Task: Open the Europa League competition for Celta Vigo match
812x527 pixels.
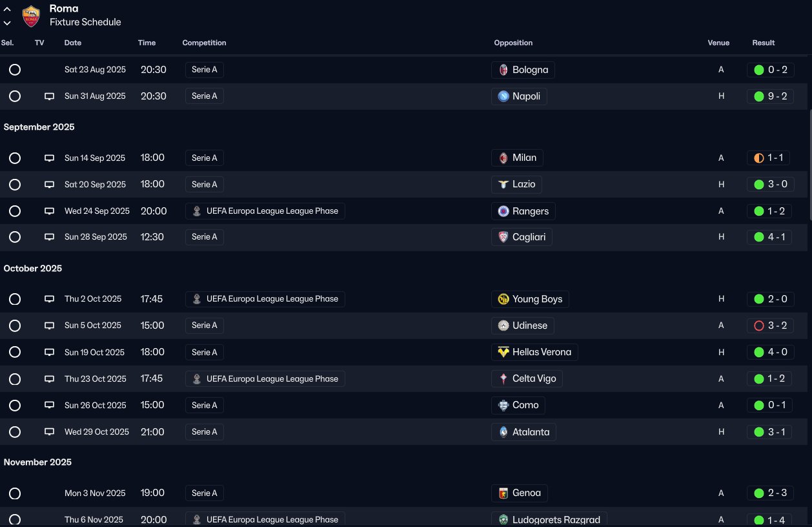Action: coord(265,379)
